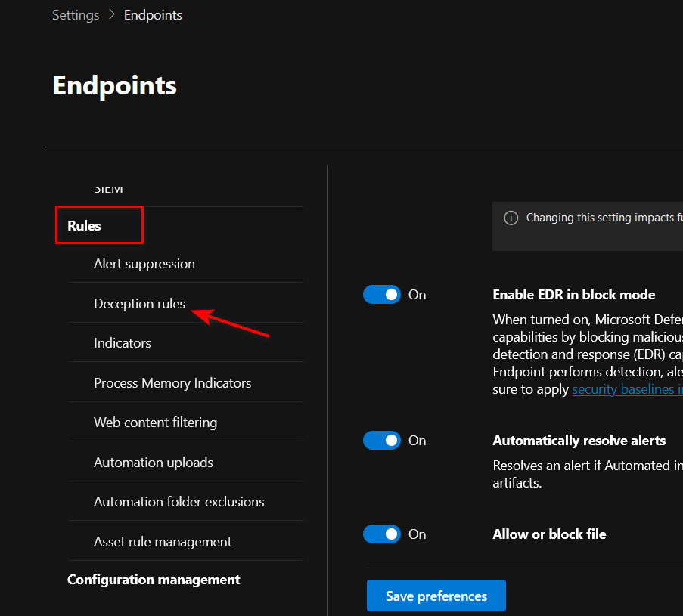Select Process Memory Indicators
The image size is (683, 616).
tap(172, 383)
